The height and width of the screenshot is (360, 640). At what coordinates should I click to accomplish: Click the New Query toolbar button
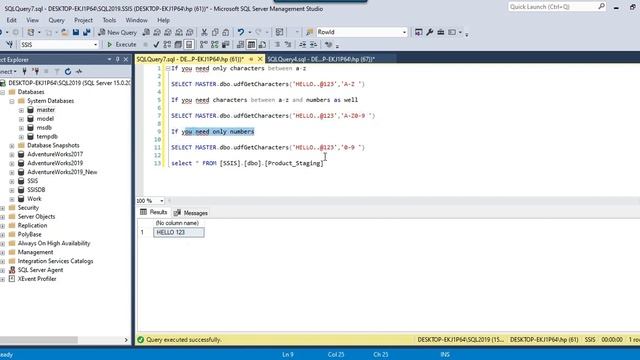point(118,32)
